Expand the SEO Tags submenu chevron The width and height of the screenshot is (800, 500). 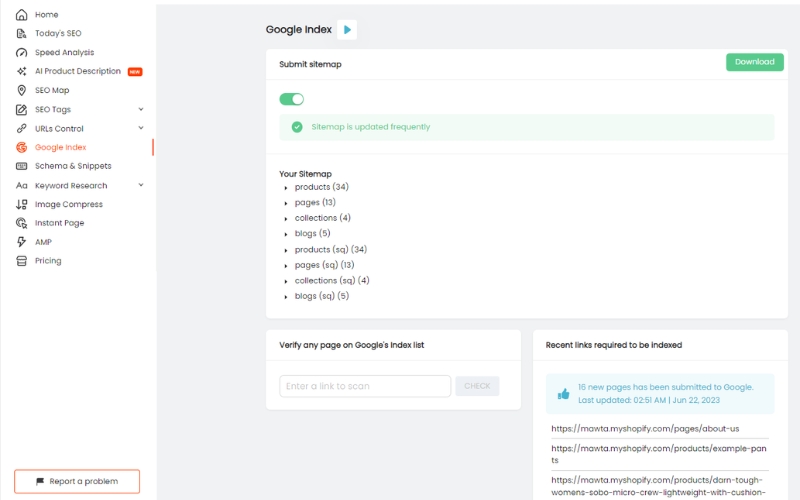(141, 109)
